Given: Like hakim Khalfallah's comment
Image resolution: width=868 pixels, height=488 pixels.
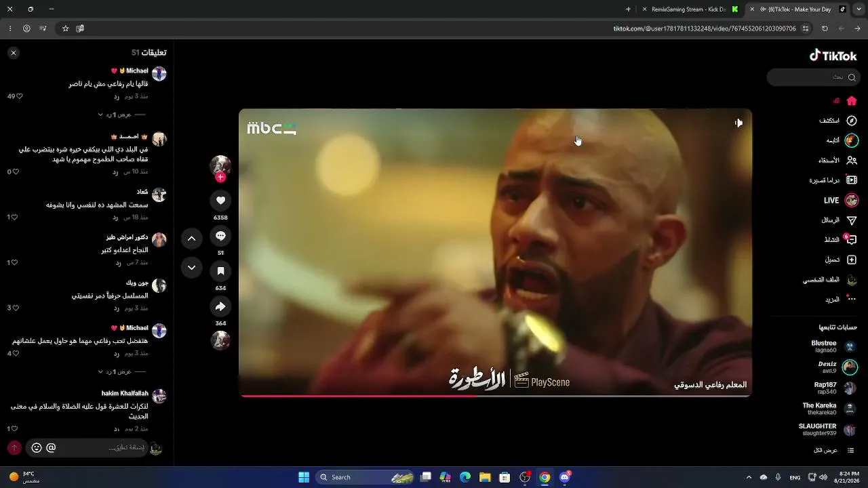Looking at the screenshot, I should click(16, 429).
